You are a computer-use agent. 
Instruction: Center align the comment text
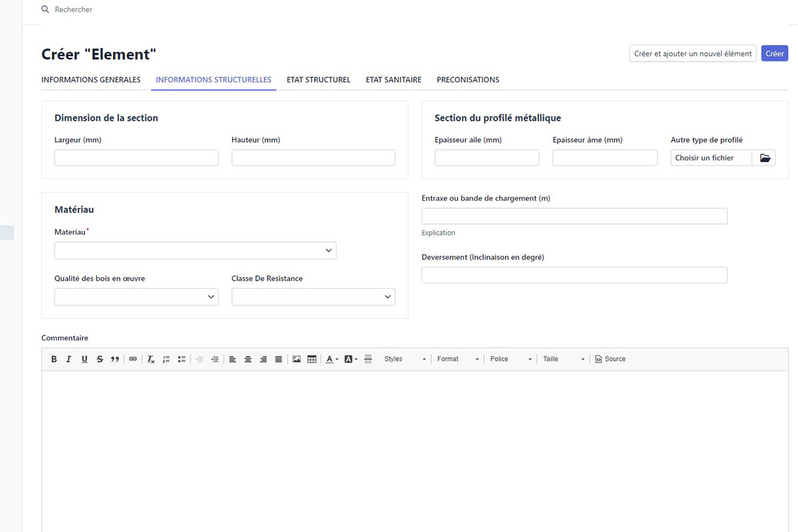point(248,359)
